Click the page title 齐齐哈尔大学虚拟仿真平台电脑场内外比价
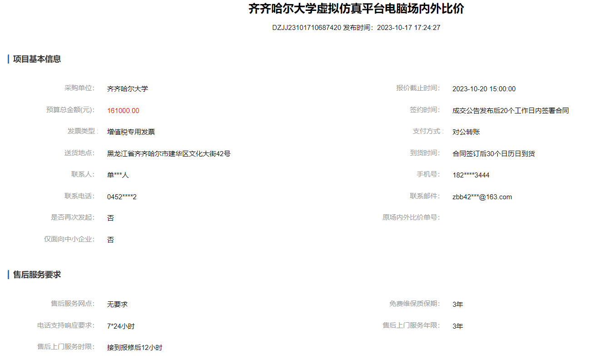 click(356, 9)
